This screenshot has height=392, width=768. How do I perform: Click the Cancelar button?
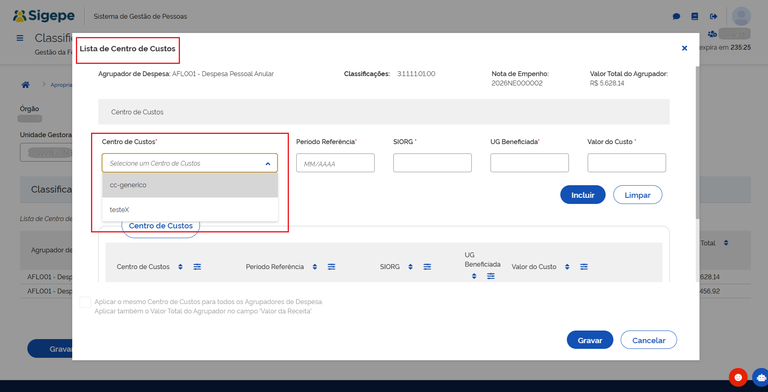[648, 340]
